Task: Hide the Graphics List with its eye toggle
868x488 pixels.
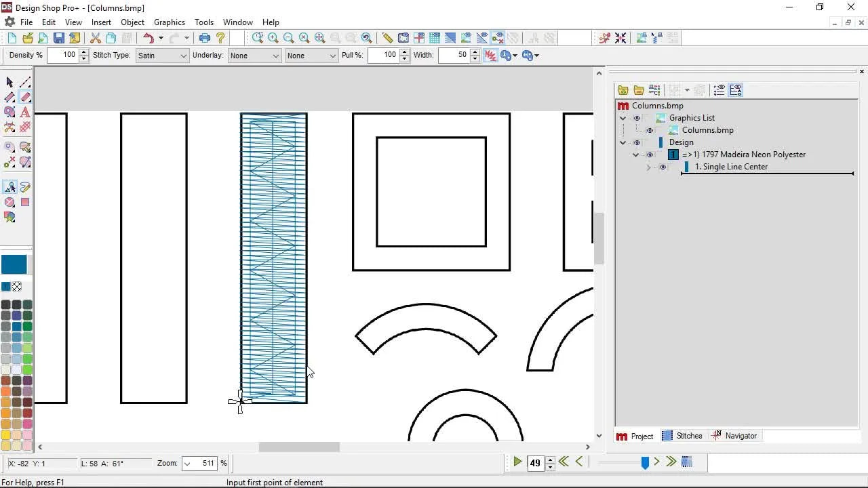Action: click(x=636, y=118)
